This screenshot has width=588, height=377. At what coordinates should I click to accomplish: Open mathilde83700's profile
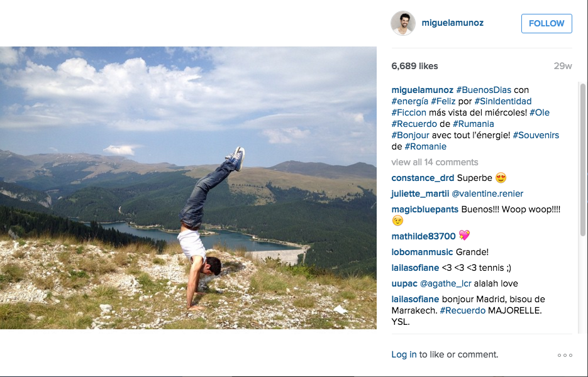pyautogui.click(x=423, y=236)
